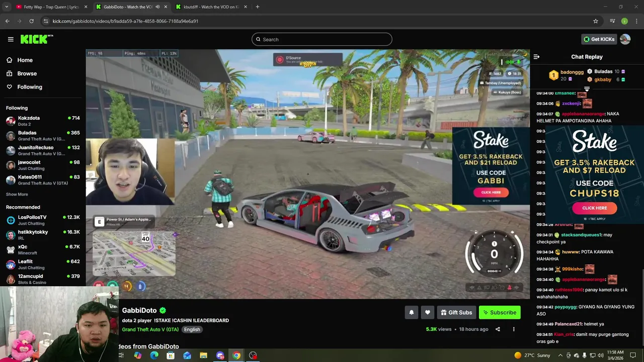The height and width of the screenshot is (362, 644).
Task: Click the VOD video player
Action: click(x=307, y=174)
